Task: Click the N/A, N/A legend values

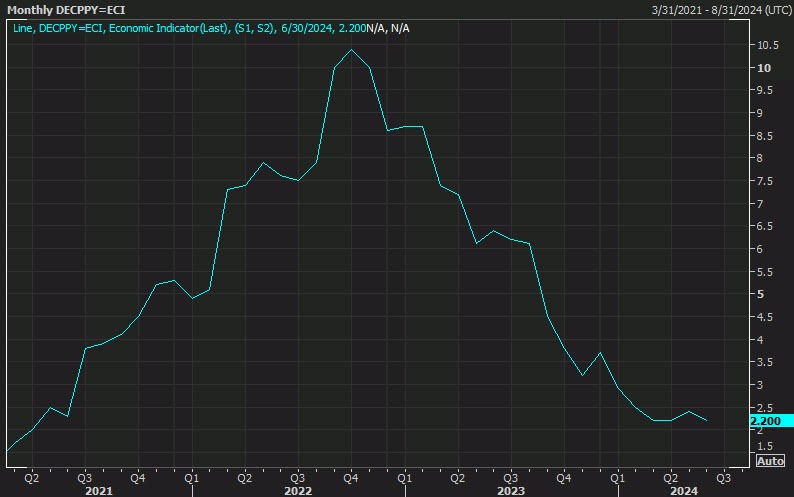Action: (x=388, y=28)
